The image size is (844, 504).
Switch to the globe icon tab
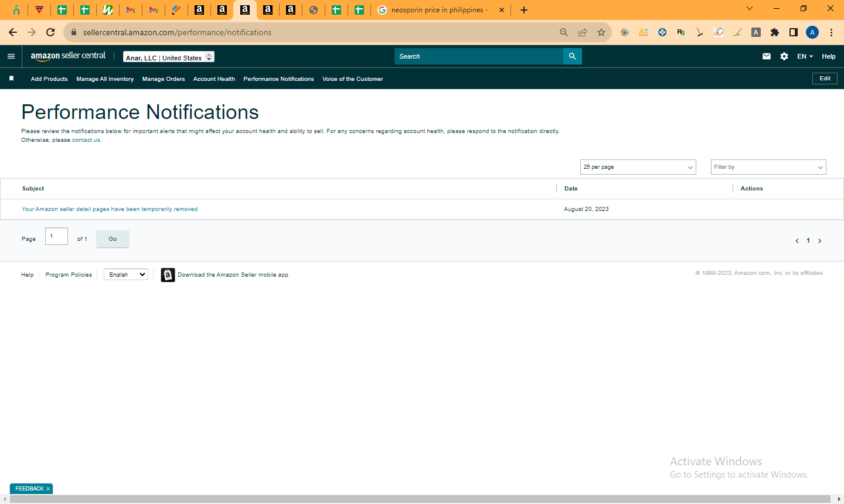click(x=314, y=10)
